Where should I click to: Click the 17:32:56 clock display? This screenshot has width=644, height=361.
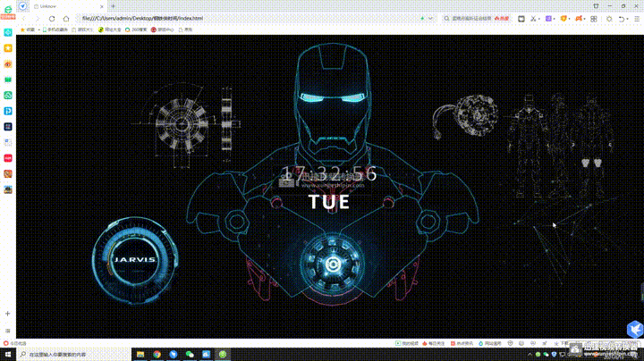point(329,174)
